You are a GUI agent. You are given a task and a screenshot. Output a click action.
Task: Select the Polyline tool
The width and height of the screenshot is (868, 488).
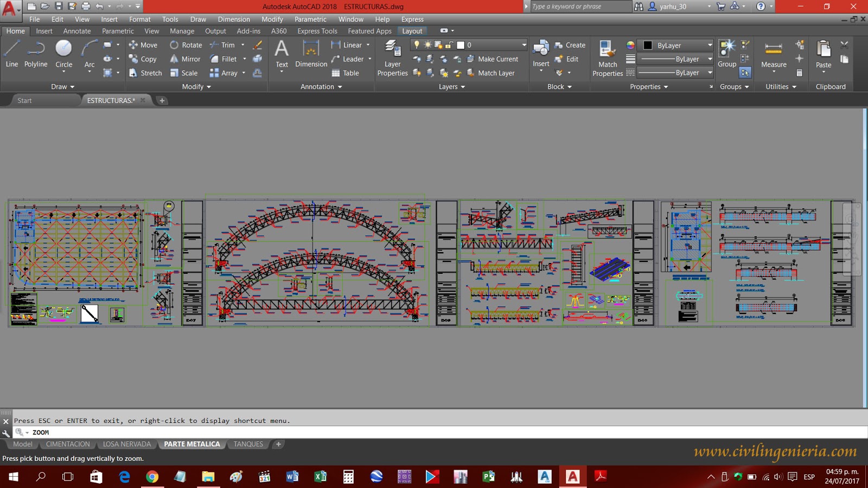tap(36, 54)
